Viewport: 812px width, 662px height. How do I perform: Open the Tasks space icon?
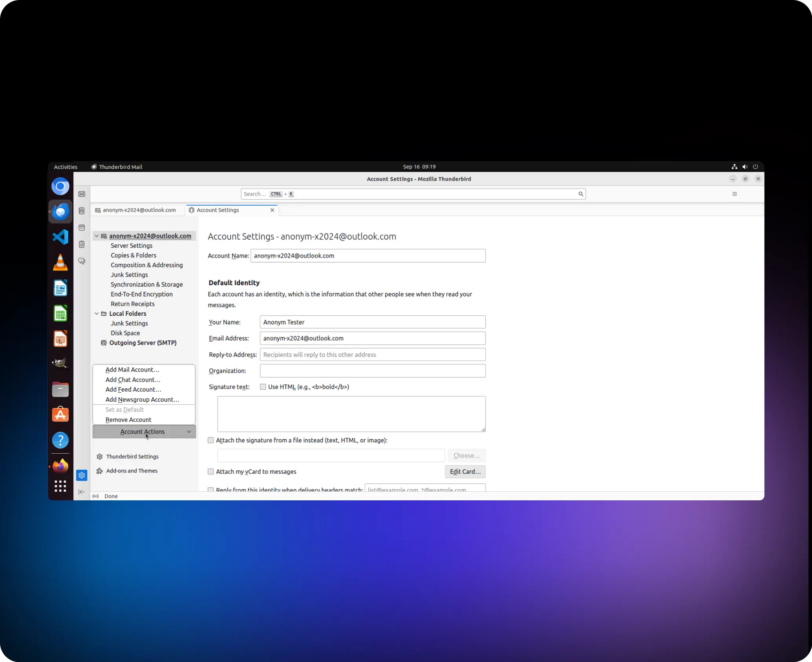[82, 244]
